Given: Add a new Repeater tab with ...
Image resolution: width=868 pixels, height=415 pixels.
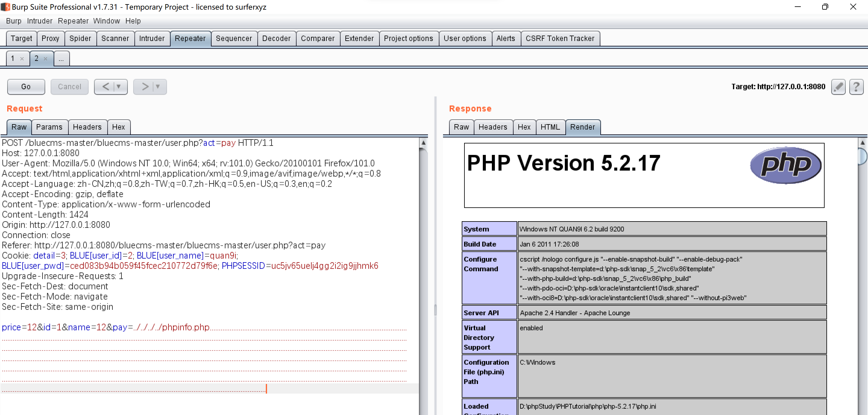Looking at the screenshot, I should point(61,58).
